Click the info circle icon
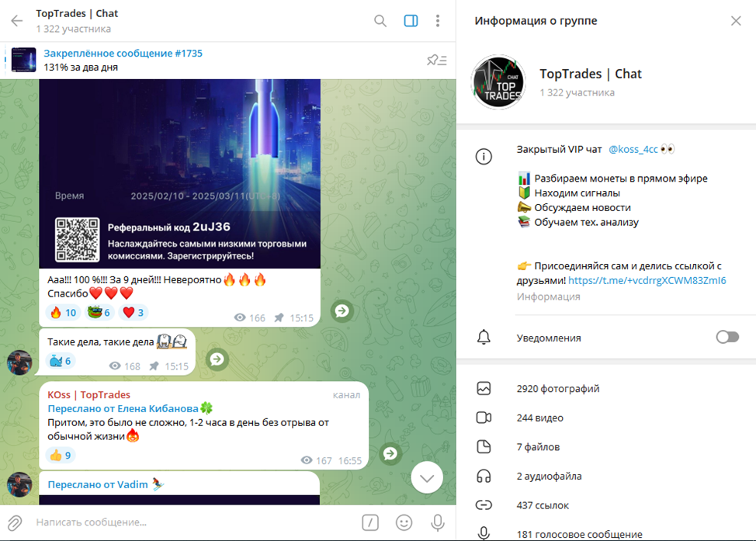Viewport: 756px width, 541px height. pyautogui.click(x=484, y=156)
